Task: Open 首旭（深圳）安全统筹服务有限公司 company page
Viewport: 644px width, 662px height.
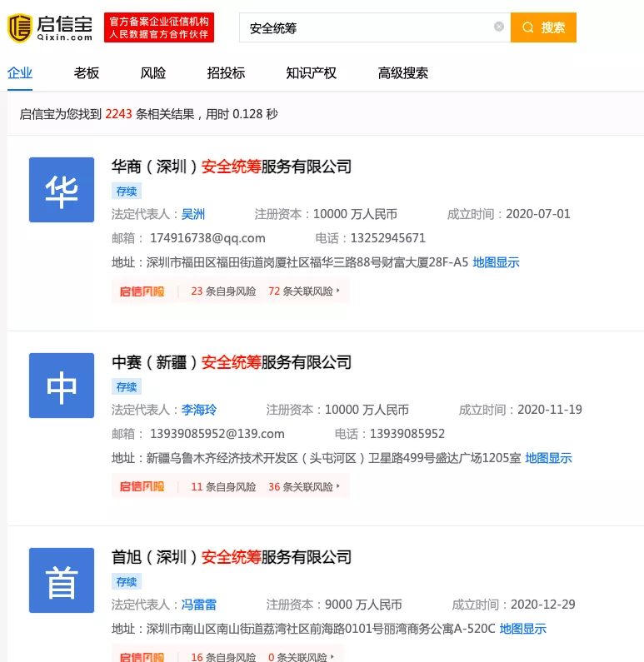Action: coord(232,557)
